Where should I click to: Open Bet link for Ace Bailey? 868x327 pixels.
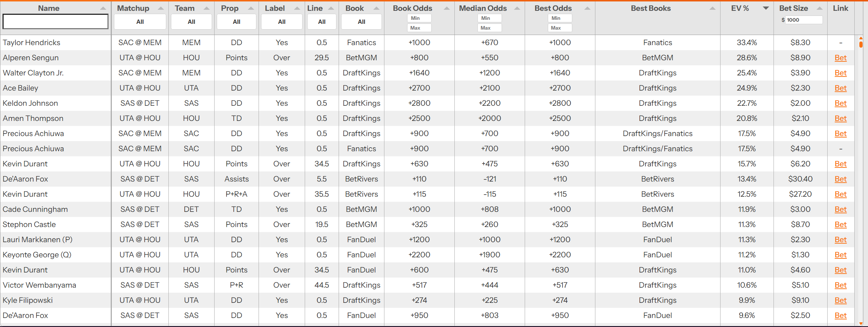pos(841,88)
